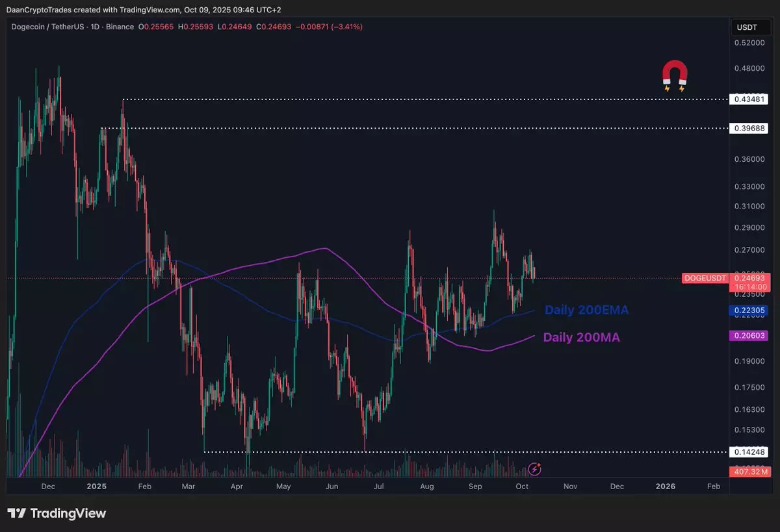Click the red magnet icon
The image size is (780, 532).
[x=674, y=75]
